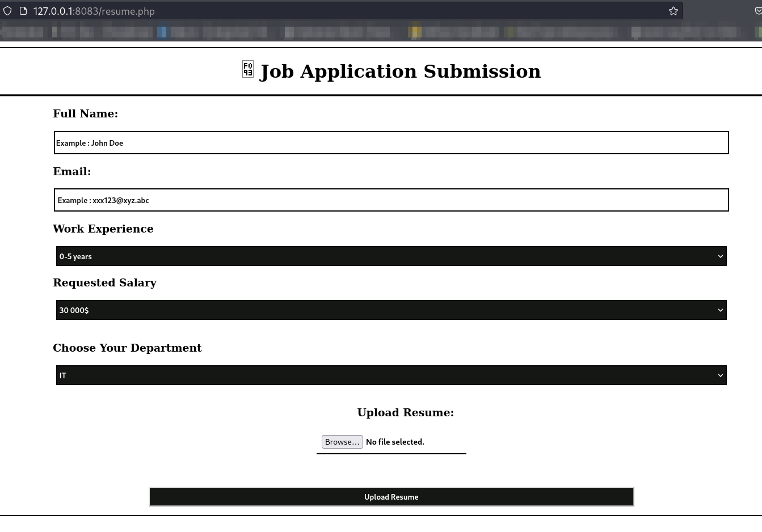Submit with the Upload Resume button
762x532 pixels.
click(391, 497)
